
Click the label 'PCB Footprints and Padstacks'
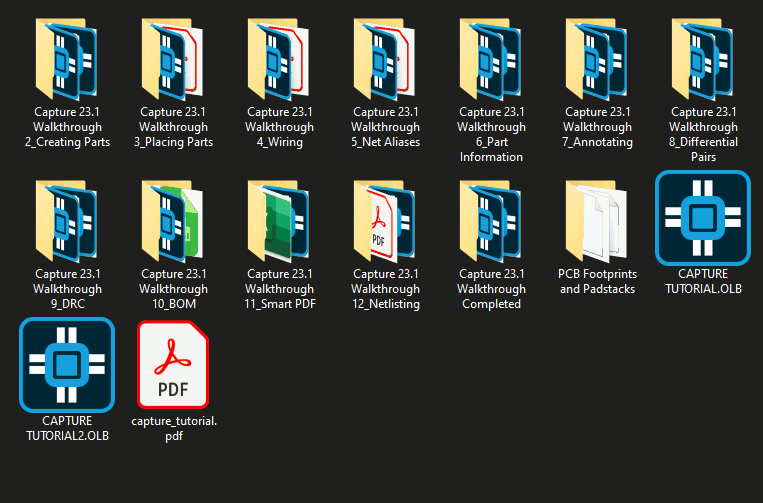point(598,281)
